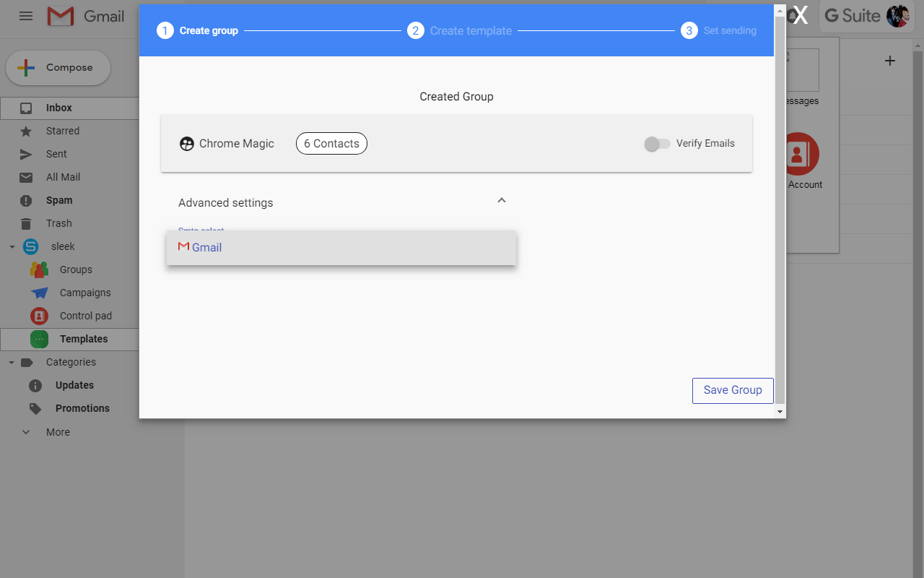Click the Compose button
The height and width of the screenshot is (578, 924).
[x=58, y=68]
